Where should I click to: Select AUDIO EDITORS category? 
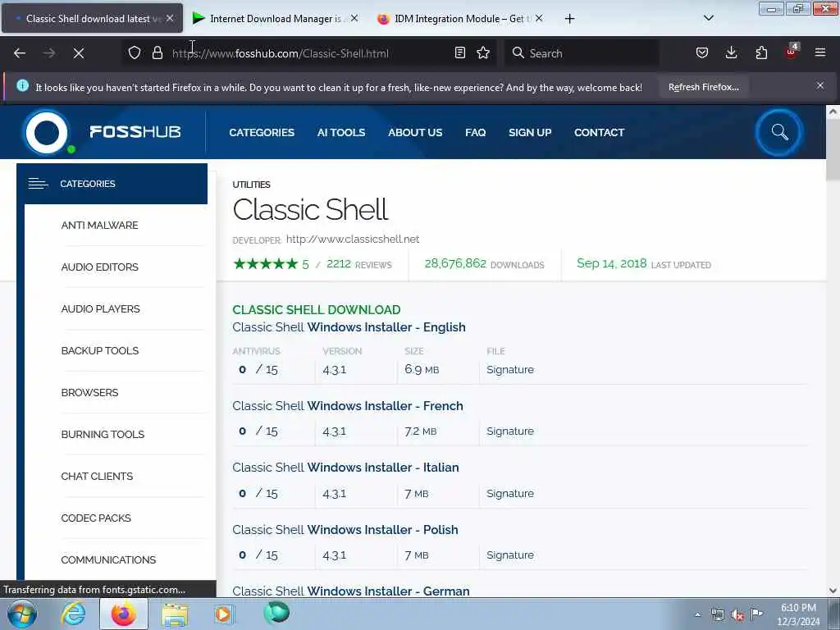coord(99,267)
